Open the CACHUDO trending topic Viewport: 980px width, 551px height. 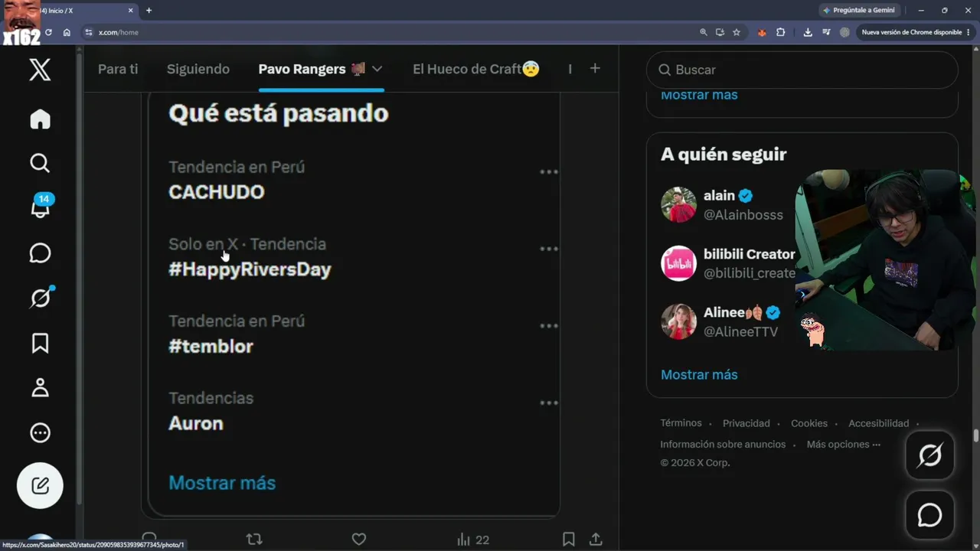pos(217,192)
